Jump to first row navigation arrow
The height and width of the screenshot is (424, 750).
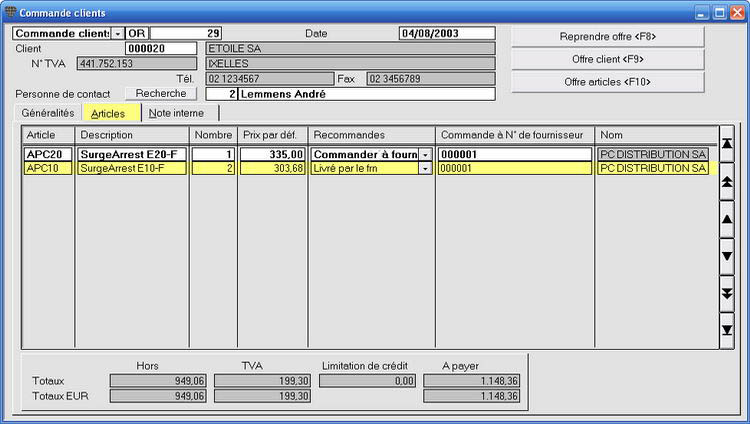[x=727, y=143]
